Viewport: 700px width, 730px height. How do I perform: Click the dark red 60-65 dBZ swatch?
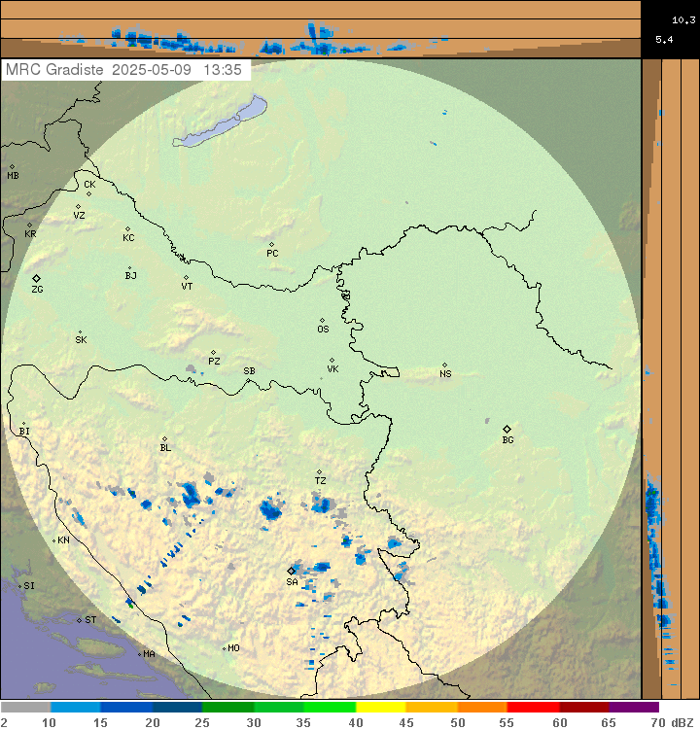tap(584, 708)
